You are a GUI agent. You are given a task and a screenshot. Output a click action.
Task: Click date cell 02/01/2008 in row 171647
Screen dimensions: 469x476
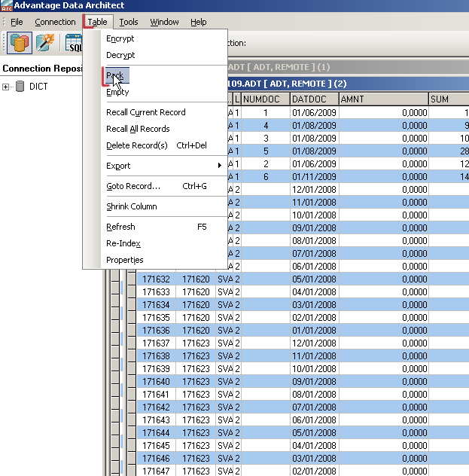coord(314,471)
